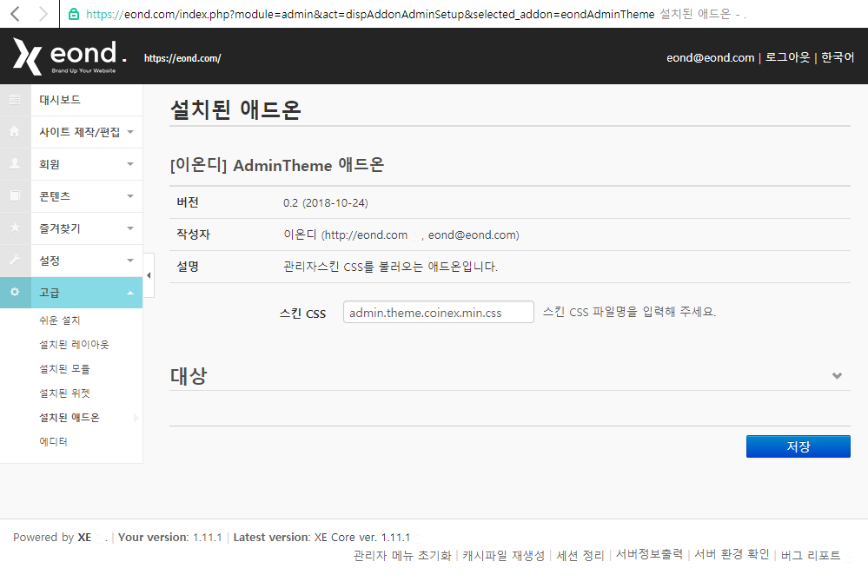The width and height of the screenshot is (868, 588).
Task: Click the 설치된 애드온 page heading
Action: [235, 109]
